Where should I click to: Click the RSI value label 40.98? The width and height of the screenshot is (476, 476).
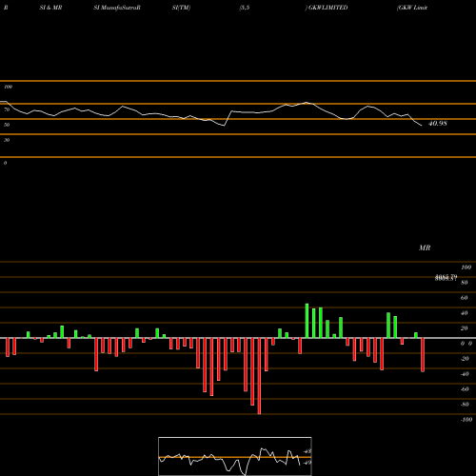pos(438,124)
